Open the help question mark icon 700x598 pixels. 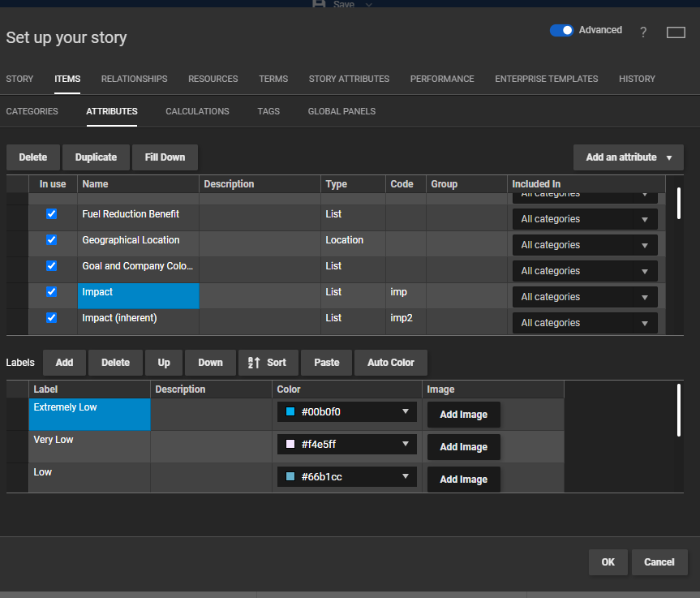[x=643, y=32]
